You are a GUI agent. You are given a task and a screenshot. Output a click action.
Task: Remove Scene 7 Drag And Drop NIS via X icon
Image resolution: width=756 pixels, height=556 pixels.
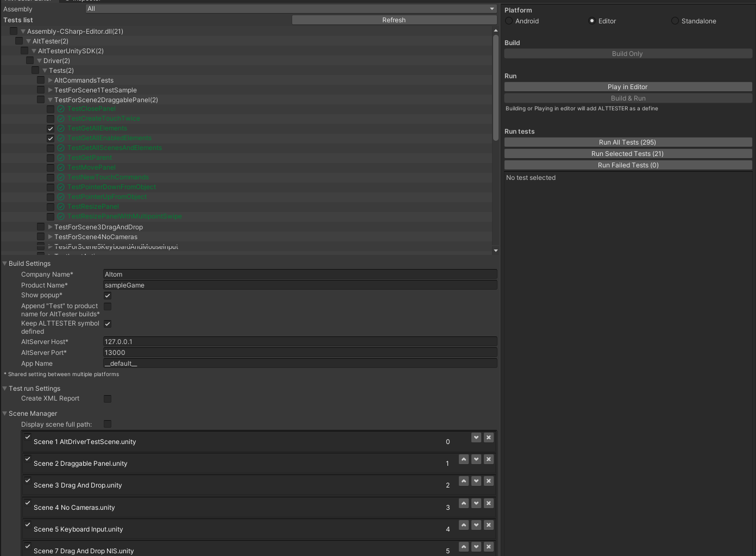488,547
